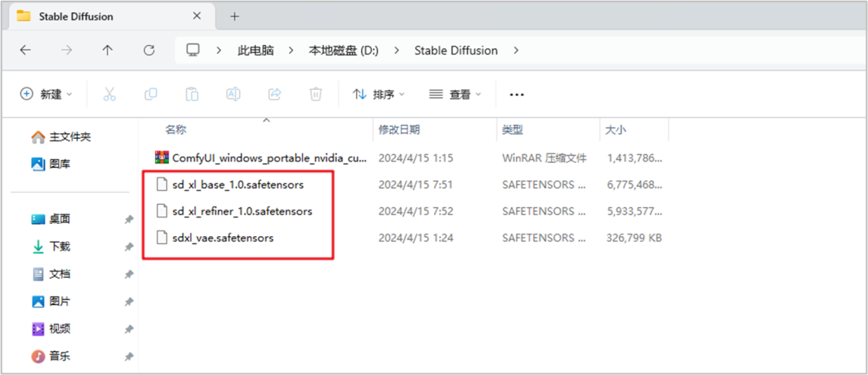This screenshot has height=375, width=868.
Task: Open 视频 in the sidebar
Action: coord(51,329)
